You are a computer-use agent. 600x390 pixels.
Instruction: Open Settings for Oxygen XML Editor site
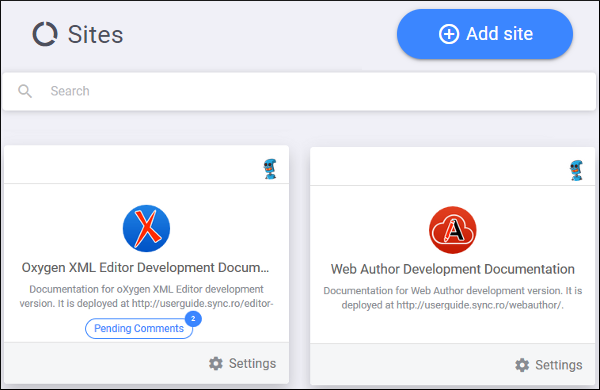pos(243,364)
